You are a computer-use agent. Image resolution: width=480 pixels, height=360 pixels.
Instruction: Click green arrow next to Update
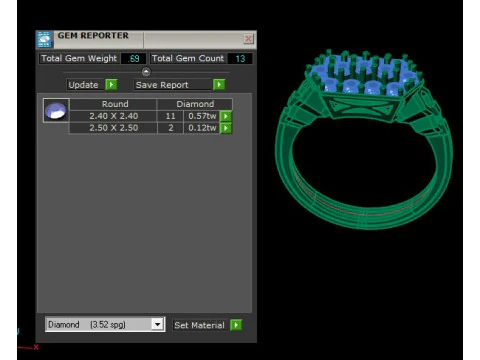coord(111,85)
